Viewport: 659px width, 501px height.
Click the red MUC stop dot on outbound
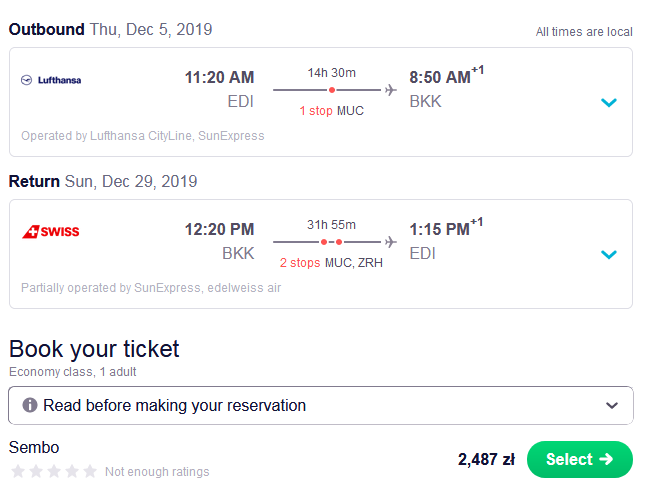point(332,90)
